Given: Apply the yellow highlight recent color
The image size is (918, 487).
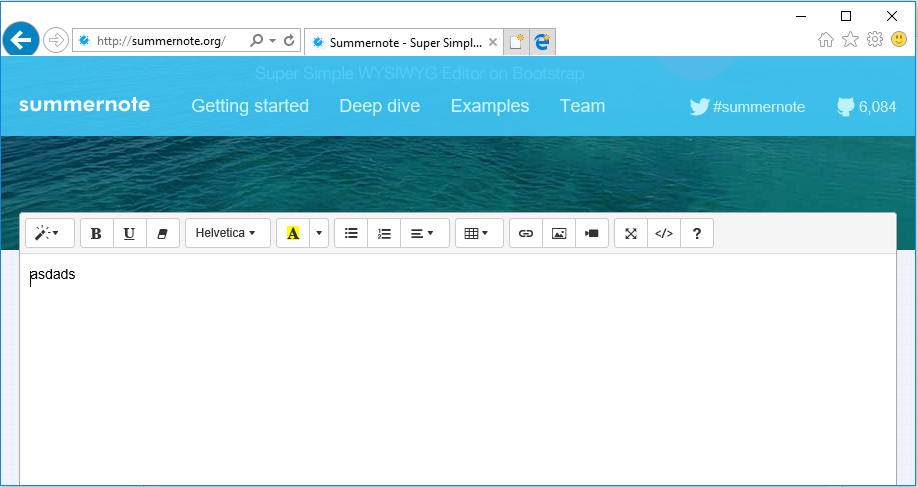Looking at the screenshot, I should 293,233.
